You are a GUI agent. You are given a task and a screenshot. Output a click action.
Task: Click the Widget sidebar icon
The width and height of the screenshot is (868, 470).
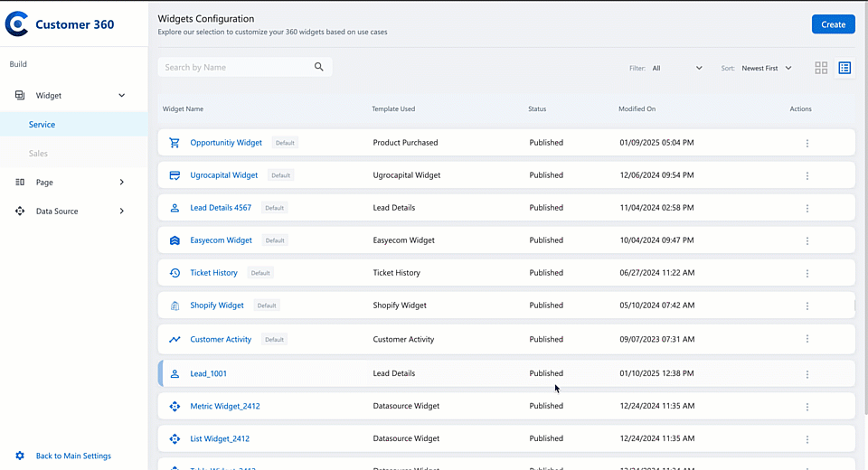pos(20,95)
